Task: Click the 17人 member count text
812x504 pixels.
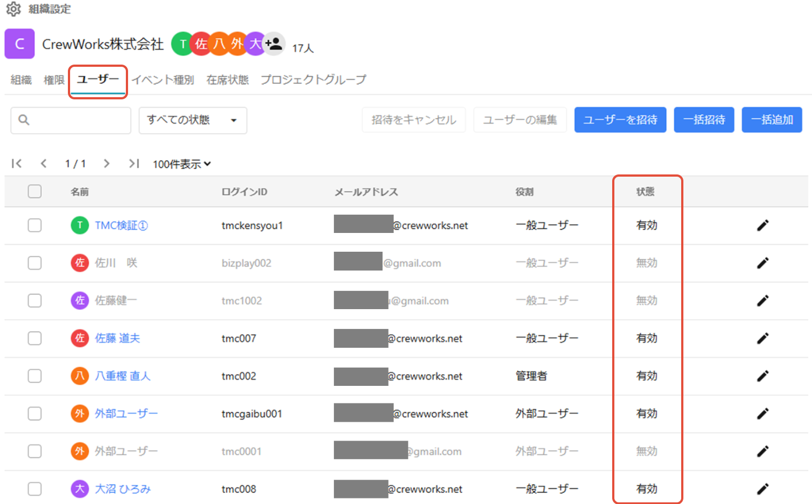Action: [303, 48]
